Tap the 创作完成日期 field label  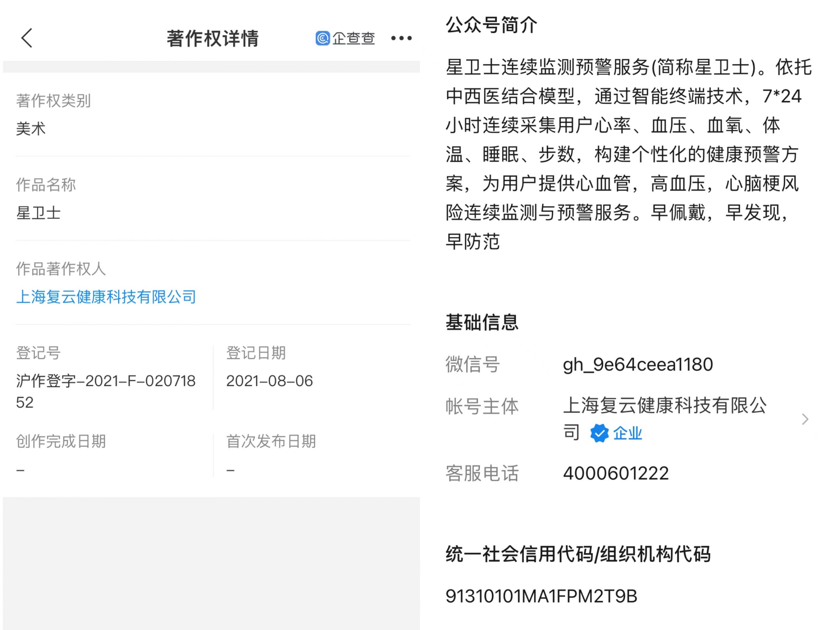click(x=61, y=441)
